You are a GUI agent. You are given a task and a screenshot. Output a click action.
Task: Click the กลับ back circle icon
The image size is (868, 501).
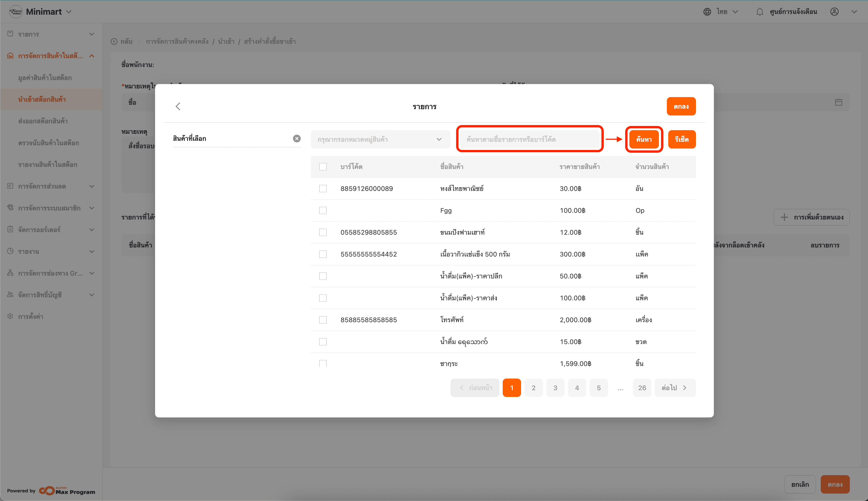coord(114,42)
